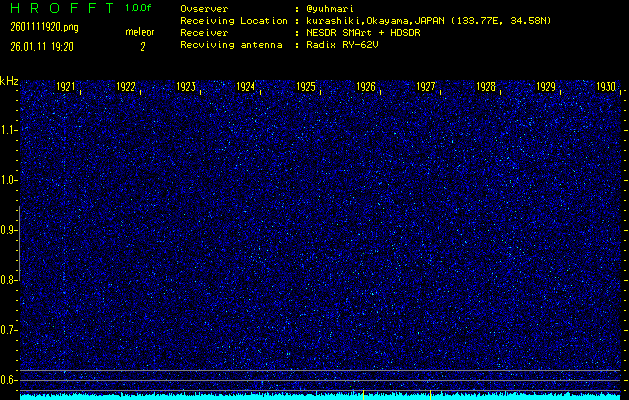Click the 0.7 frequency axis label
This screenshot has height=400, width=629.
point(7,330)
